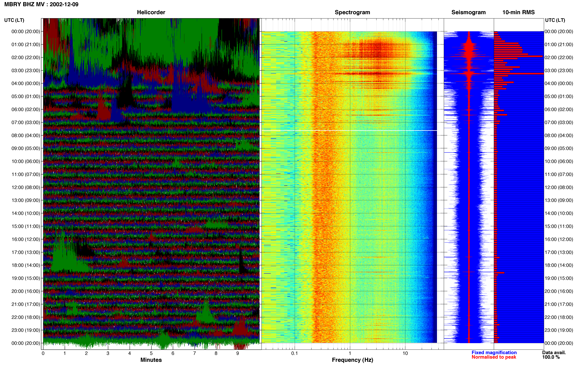This screenshot has width=588, height=368.
Task: Click right-axis time label '21:00 (17:00)'
Action: coord(559,304)
